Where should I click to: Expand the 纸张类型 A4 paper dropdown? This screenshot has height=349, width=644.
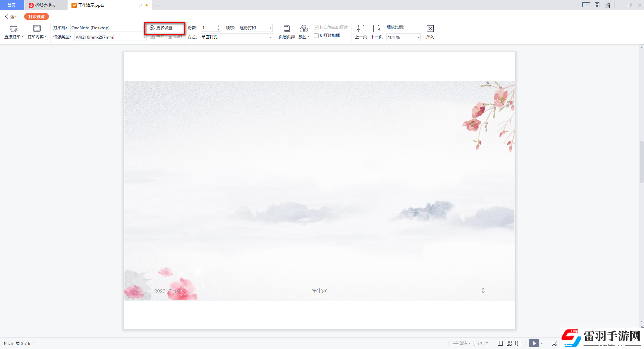coord(144,37)
